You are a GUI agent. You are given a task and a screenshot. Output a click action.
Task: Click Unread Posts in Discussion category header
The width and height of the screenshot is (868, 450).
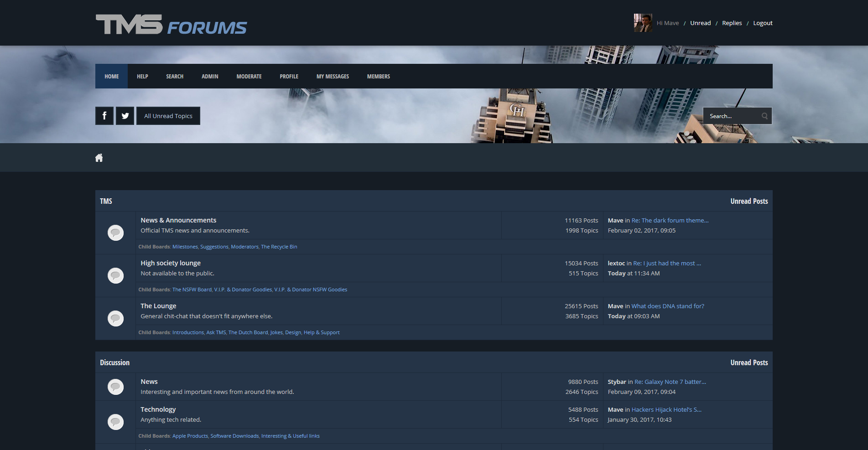click(749, 362)
